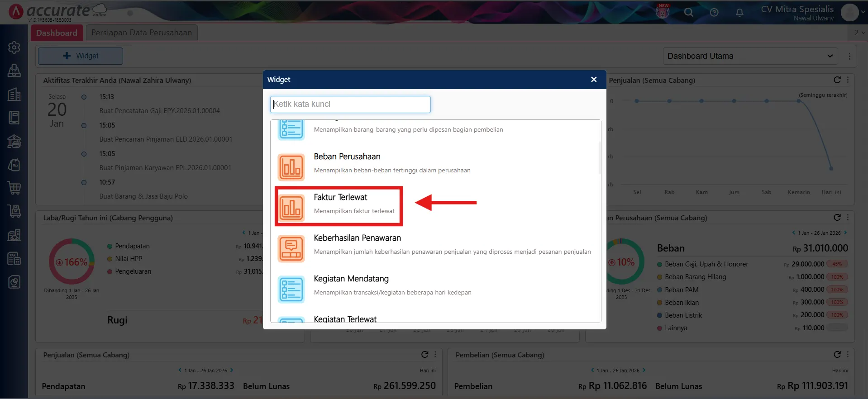Image resolution: width=868 pixels, height=399 pixels.
Task: Click Buat Barang & Jasa Baju Polo entry
Action: click(143, 196)
